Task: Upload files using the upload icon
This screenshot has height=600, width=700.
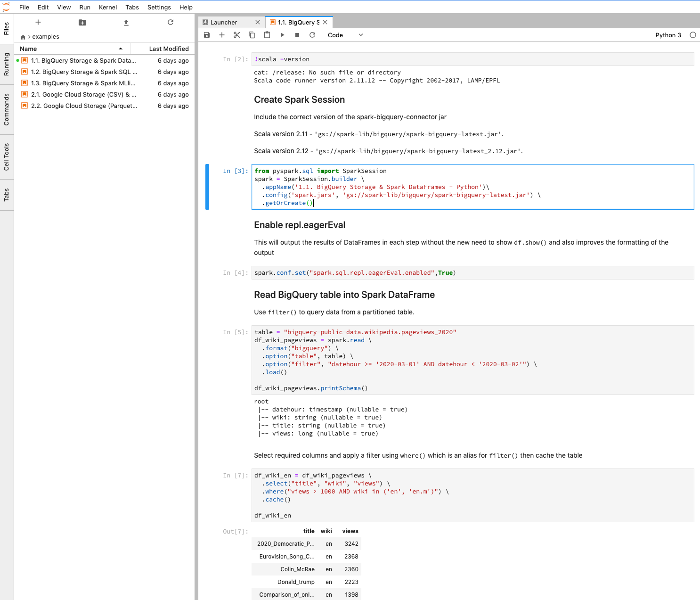Action: pyautogui.click(x=126, y=23)
